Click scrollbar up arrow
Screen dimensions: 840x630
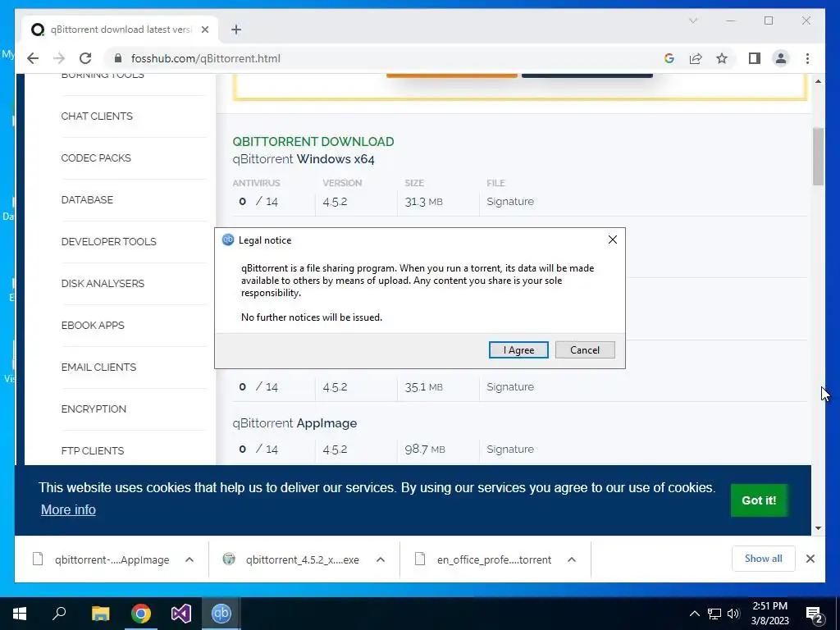(x=818, y=81)
